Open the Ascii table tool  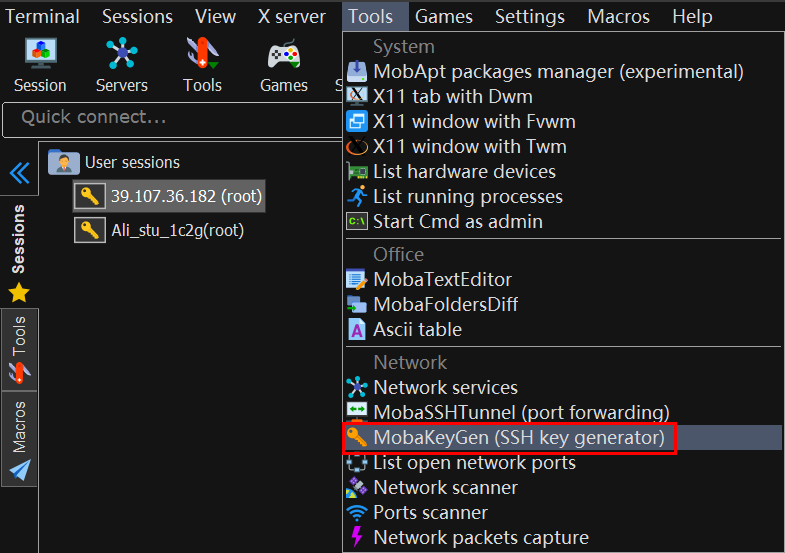point(417,329)
